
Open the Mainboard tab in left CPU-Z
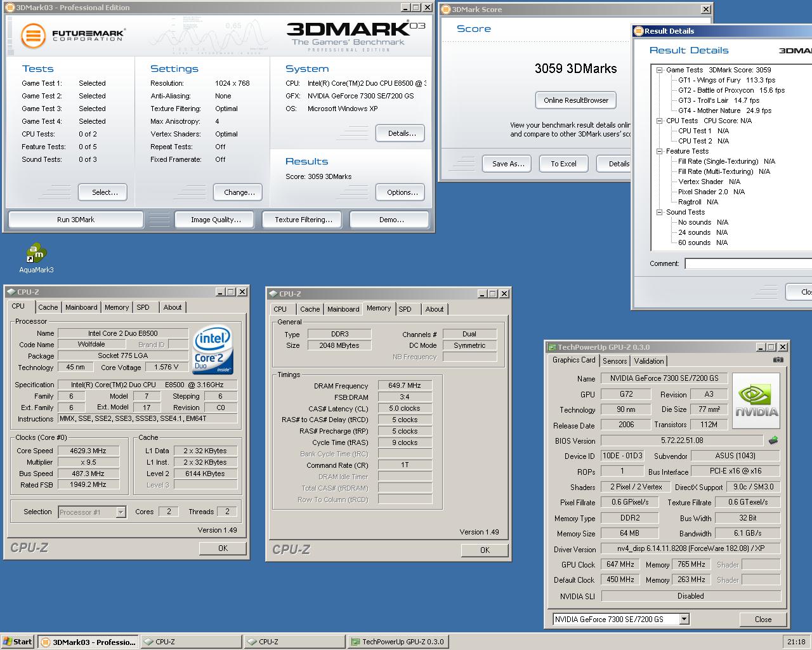coord(81,307)
